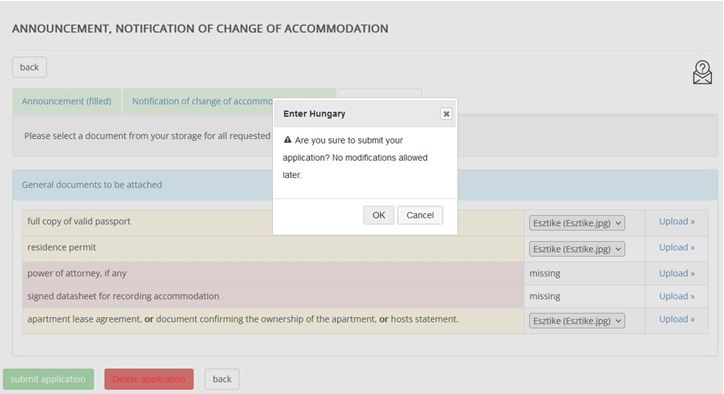Click the warning triangle icon in dialog
This screenshot has height=394, width=724.
pyautogui.click(x=287, y=139)
